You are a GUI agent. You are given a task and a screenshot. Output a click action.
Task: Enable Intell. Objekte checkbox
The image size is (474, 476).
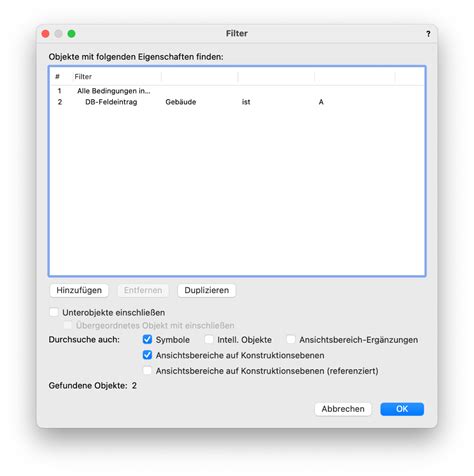(209, 339)
